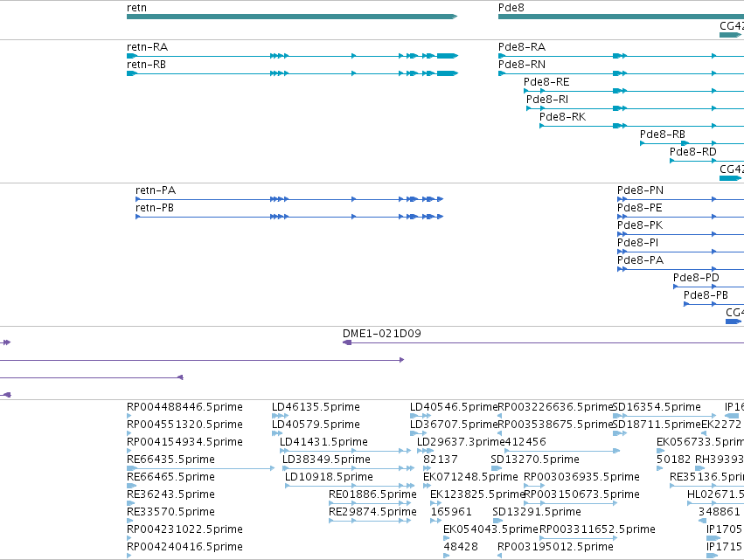Image resolution: width=744 pixels, height=560 pixels.
Task: Click the RP004551320.5prime EST
Action: [129, 433]
